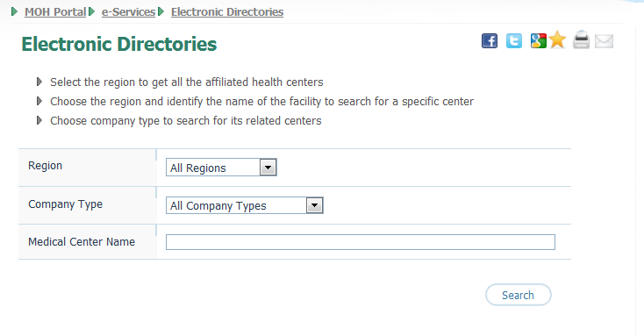The width and height of the screenshot is (644, 336).
Task: Send page by email envelope icon
Action: [605, 41]
